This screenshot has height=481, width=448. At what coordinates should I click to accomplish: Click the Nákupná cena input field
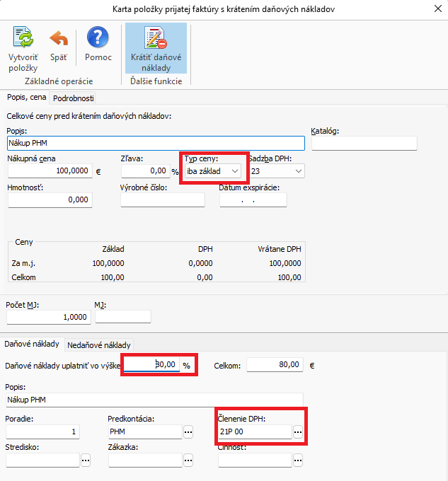tap(50, 171)
